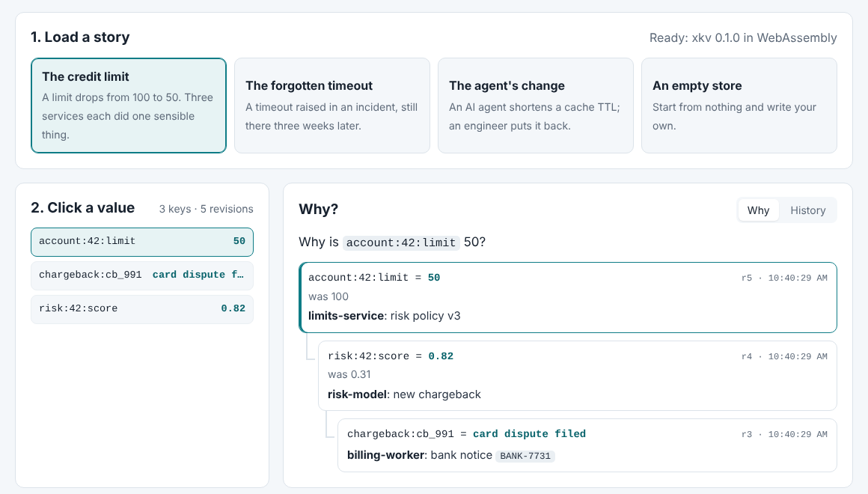Click 'limits-service: risk policy v3' text
The width and height of the screenshot is (868, 494).
(x=384, y=316)
